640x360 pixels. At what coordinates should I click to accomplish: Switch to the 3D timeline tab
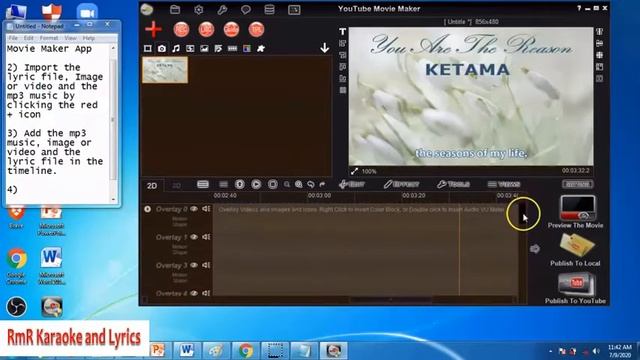click(x=176, y=186)
